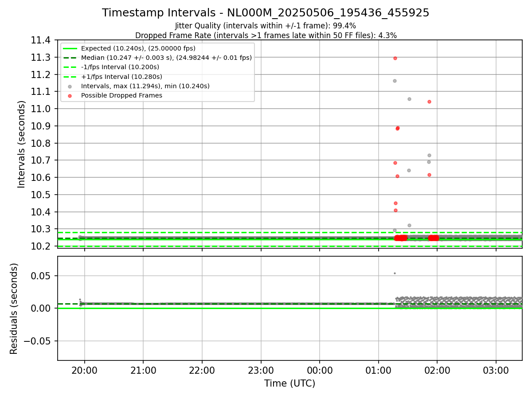The image size is (532, 399).
Task: Click legend entry "-1/fps Interval (10.200s)"
Action: coord(120,67)
